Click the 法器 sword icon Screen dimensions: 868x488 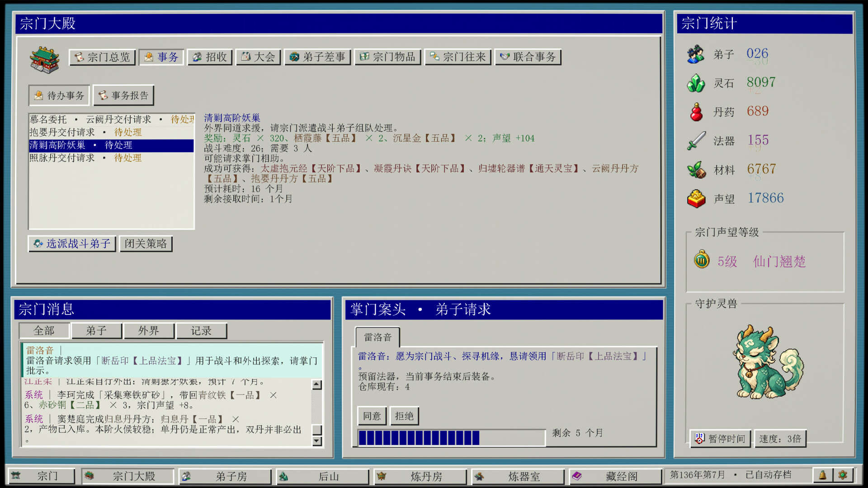[696, 141]
